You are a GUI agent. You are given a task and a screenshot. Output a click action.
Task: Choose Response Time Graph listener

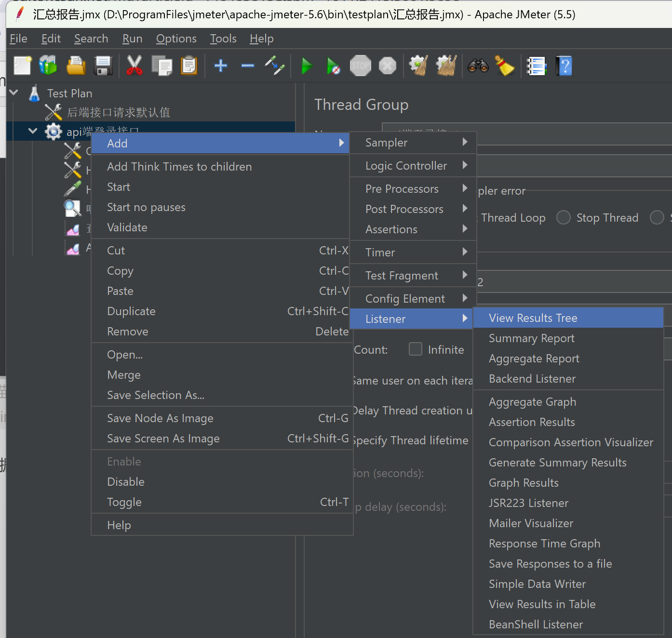(x=568, y=544)
